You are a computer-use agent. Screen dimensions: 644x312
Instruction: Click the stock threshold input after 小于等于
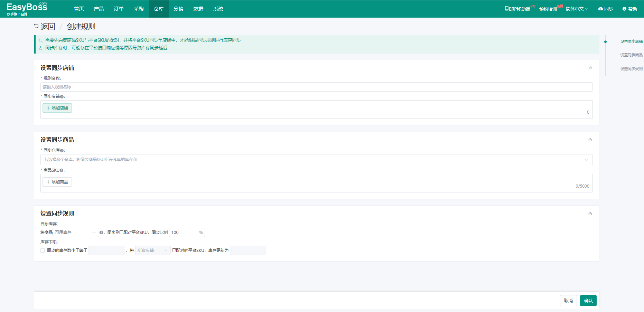click(x=106, y=250)
